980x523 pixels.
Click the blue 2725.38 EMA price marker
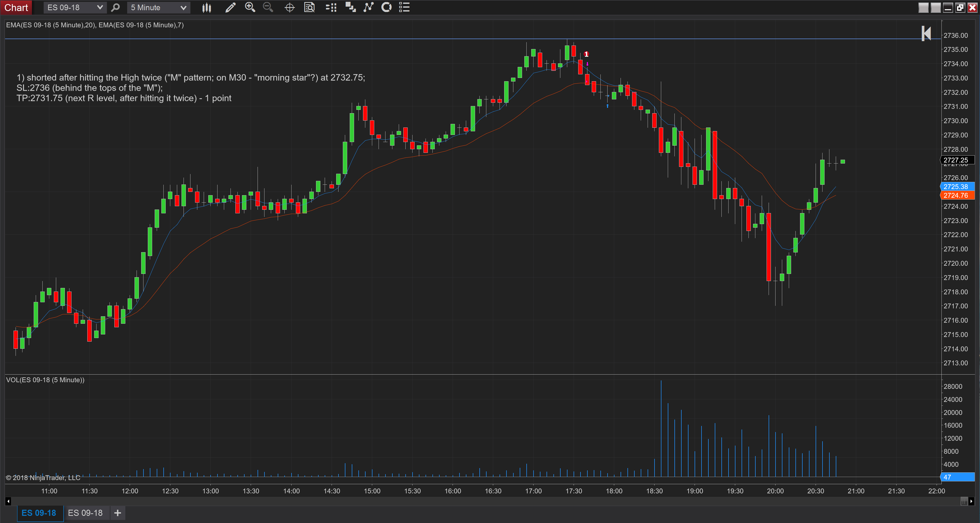[957, 187]
